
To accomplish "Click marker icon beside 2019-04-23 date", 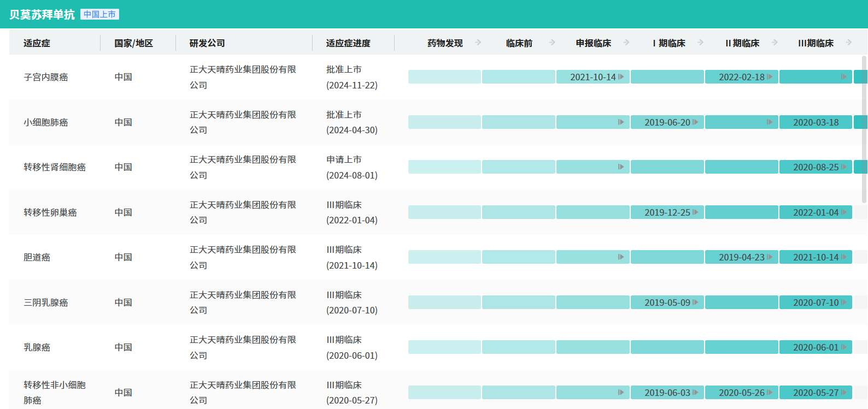I will 770,257.
